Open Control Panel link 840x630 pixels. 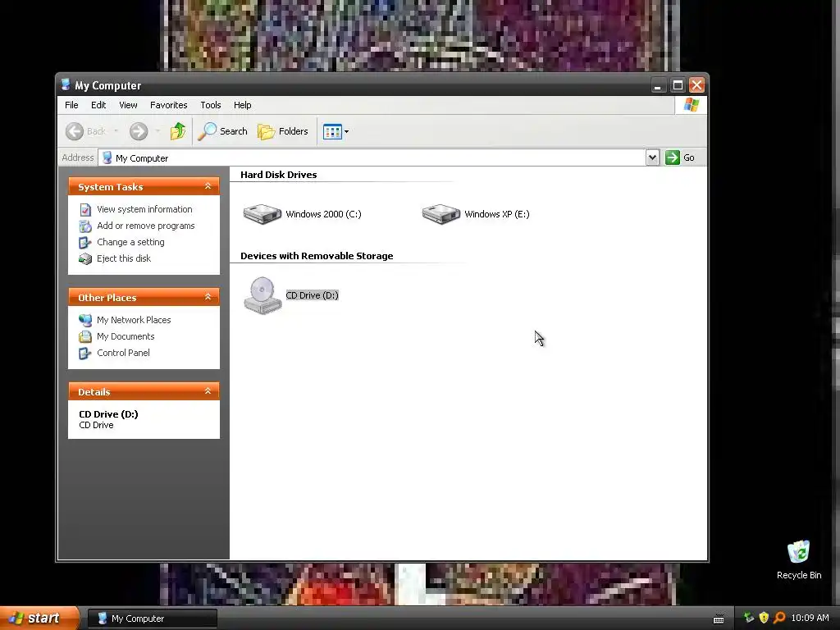123,353
